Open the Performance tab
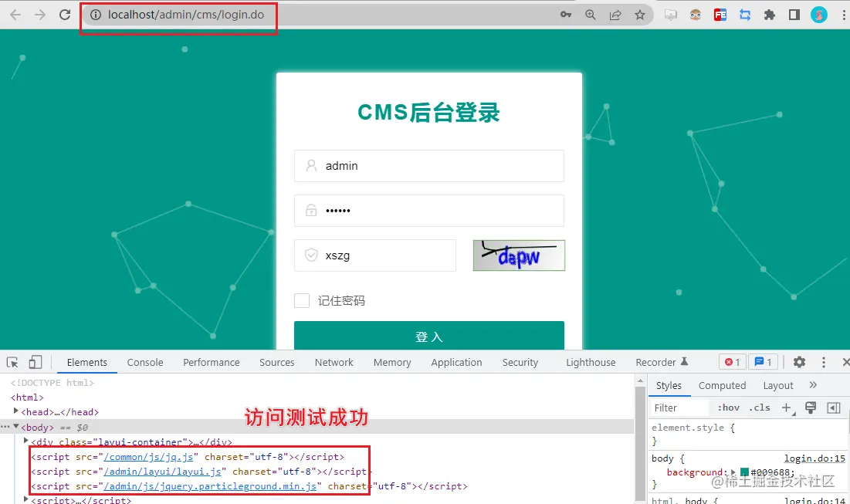The height and width of the screenshot is (504, 850). [211, 362]
